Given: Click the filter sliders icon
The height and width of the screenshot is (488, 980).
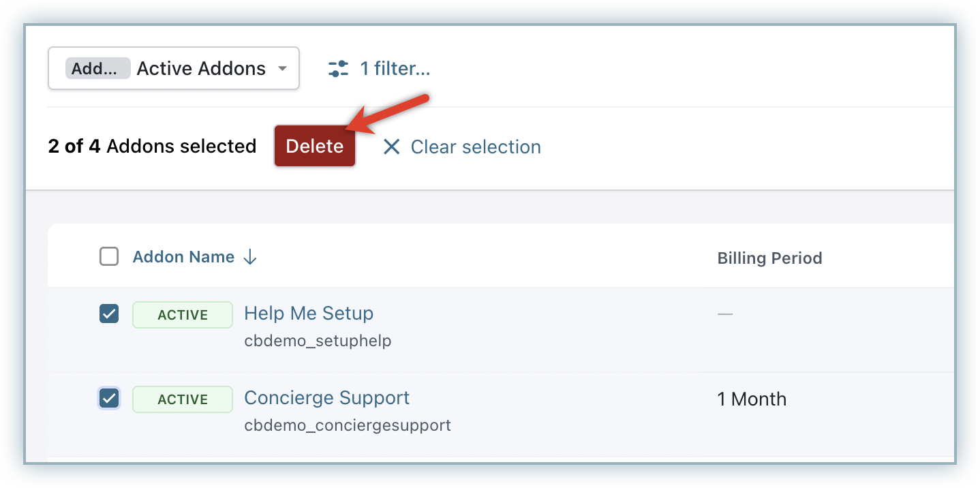Looking at the screenshot, I should click(x=338, y=68).
